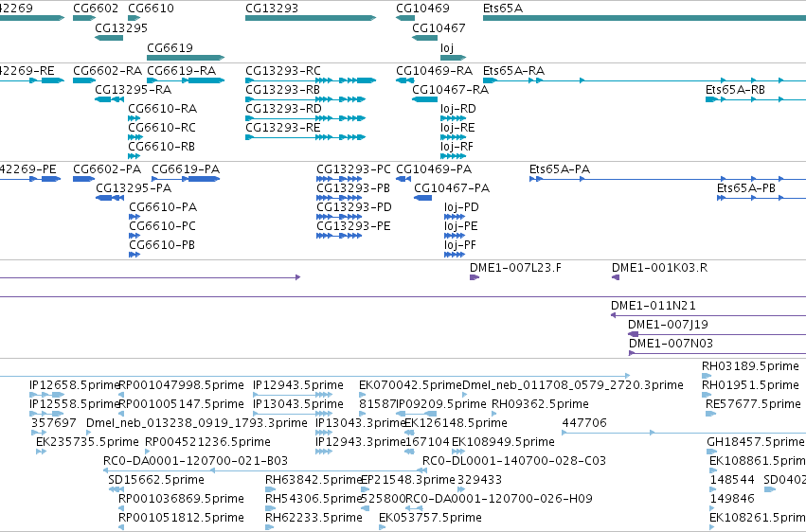Select protein loj-PF
Viewport: 806px width, 532px height.
point(455,256)
